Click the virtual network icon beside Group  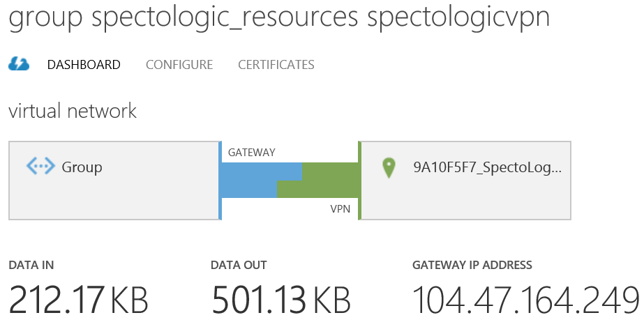[x=40, y=167]
